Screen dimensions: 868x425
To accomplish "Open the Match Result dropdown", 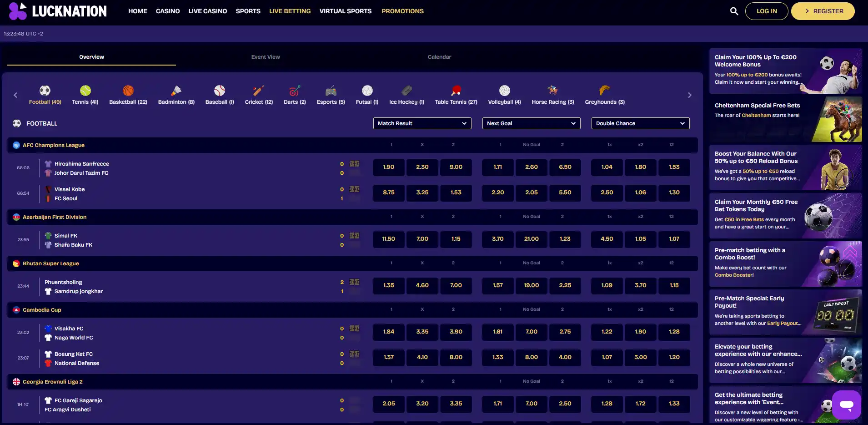I will [x=422, y=123].
